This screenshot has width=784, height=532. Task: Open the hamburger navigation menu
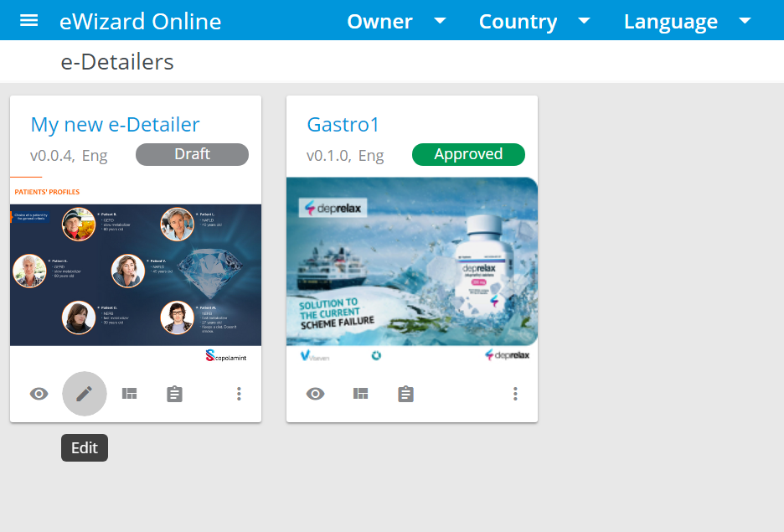29,20
